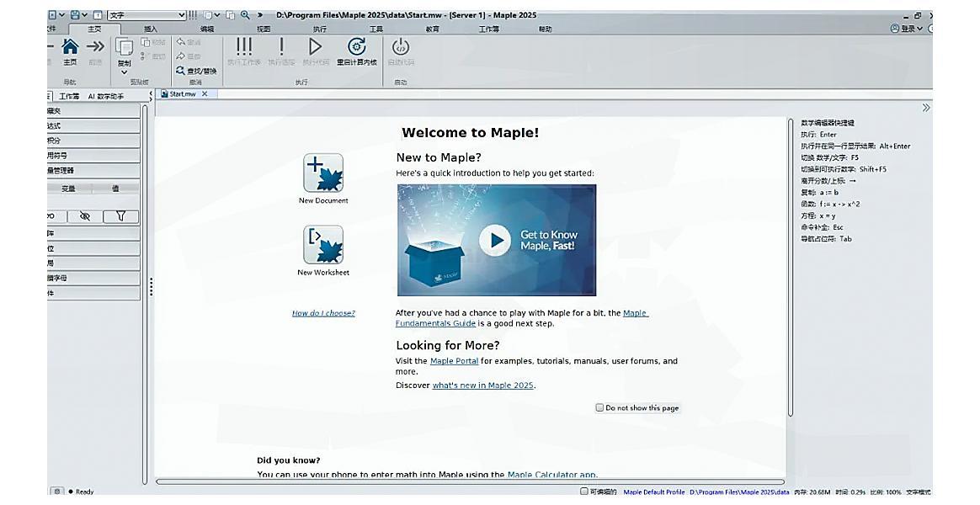
Task: Click the horizontal scrollbar below the document
Action: (470, 481)
